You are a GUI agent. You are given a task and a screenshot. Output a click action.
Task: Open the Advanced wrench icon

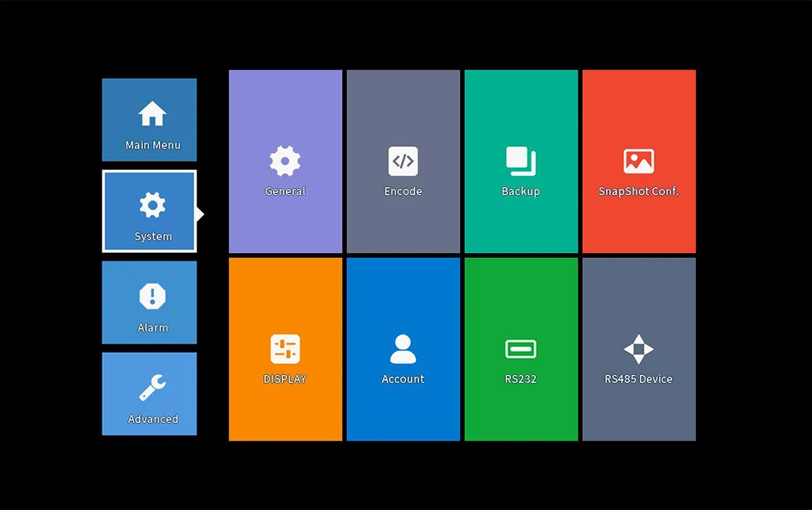pos(152,387)
